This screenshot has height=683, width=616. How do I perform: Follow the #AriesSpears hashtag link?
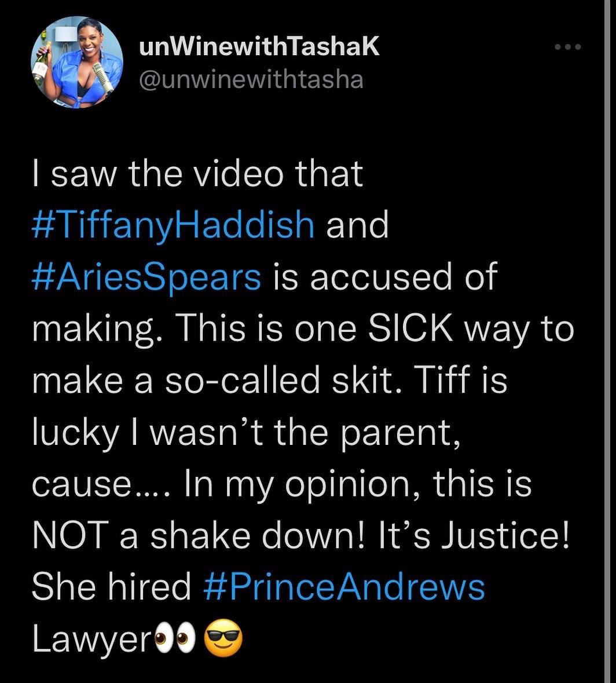[146, 277]
